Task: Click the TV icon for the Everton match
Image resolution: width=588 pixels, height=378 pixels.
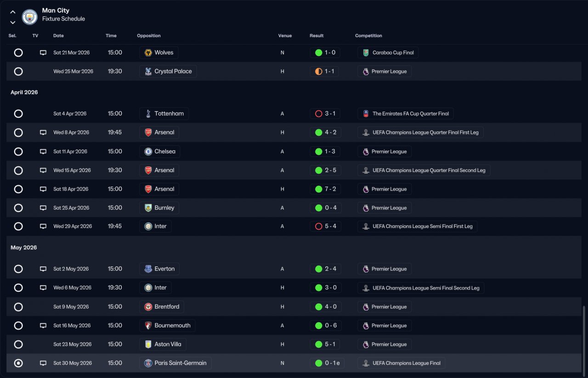Action: coord(43,269)
